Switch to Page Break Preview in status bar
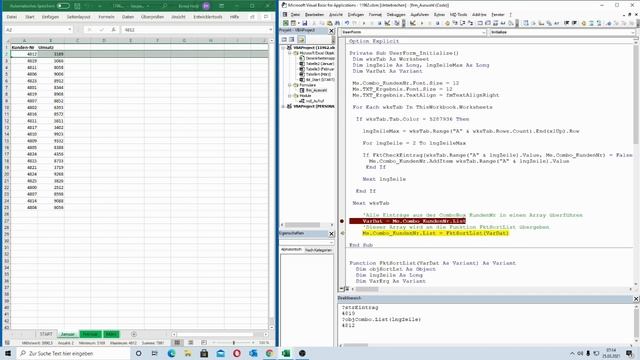Image resolution: width=640 pixels, height=360 pixels. 204,343
